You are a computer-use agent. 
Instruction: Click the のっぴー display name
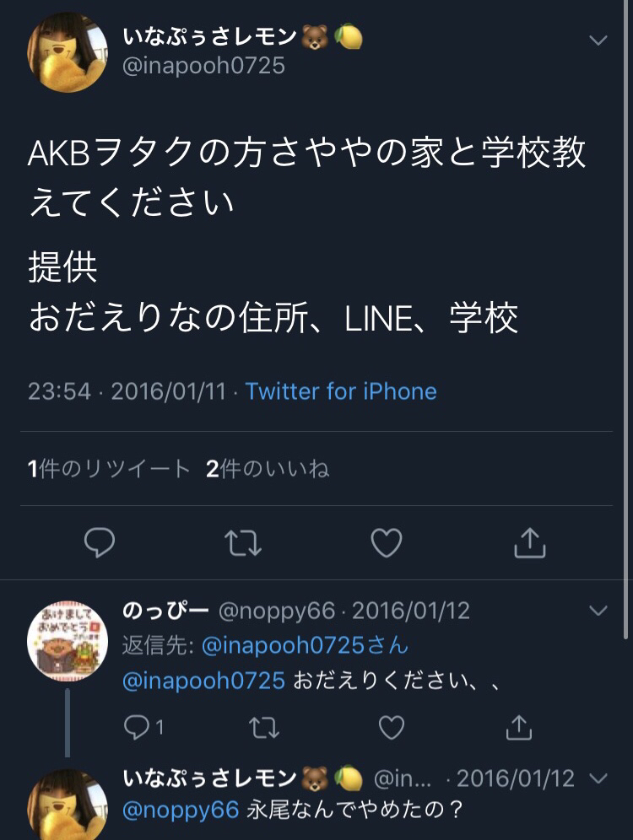pos(165,610)
